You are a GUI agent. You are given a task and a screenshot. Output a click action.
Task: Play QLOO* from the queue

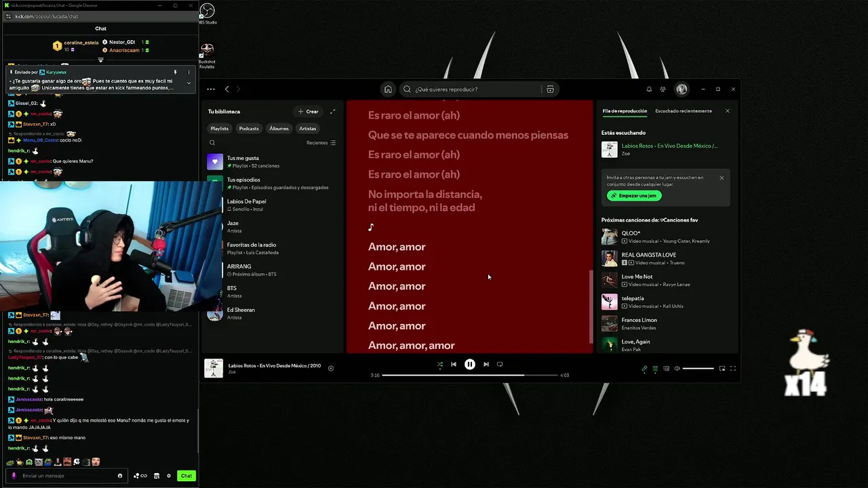666,237
